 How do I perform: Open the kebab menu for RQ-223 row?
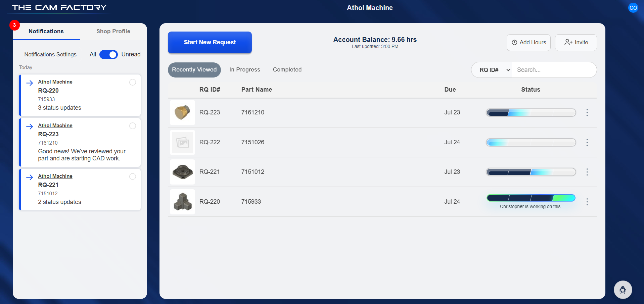[x=587, y=113]
